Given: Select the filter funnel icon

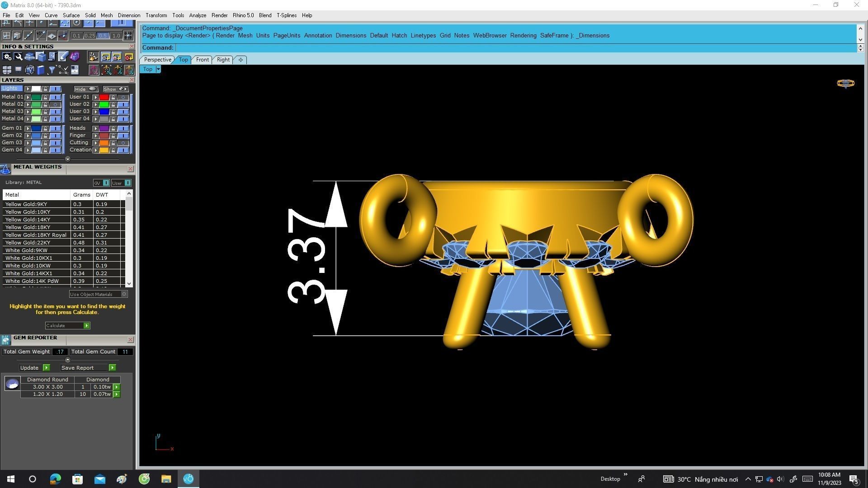Looking at the screenshot, I should [x=52, y=70].
